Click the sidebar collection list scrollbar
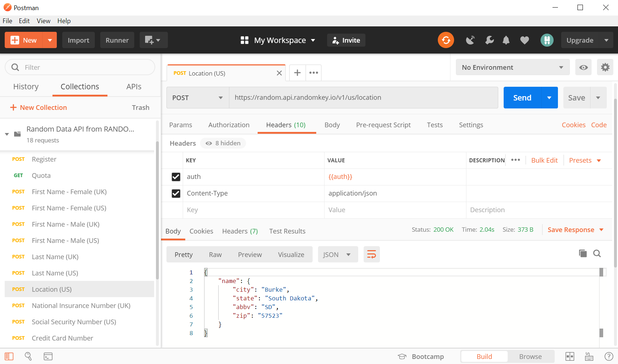 [157, 210]
